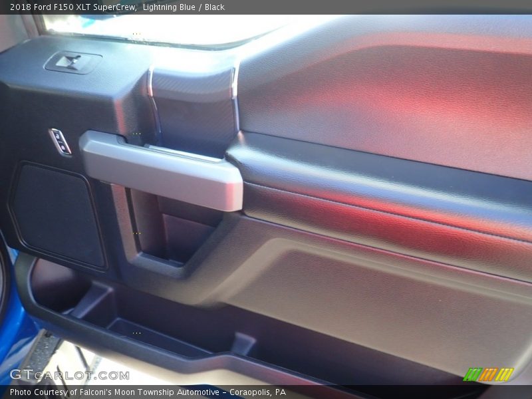
Task: Click the divider tab in the door pocket
Action: (x=243, y=344)
